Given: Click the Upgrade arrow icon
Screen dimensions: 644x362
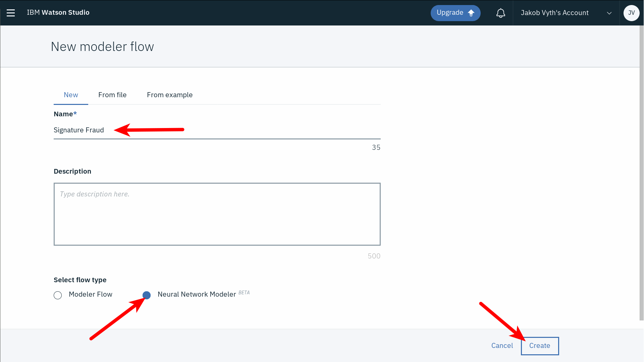Looking at the screenshot, I should (471, 13).
